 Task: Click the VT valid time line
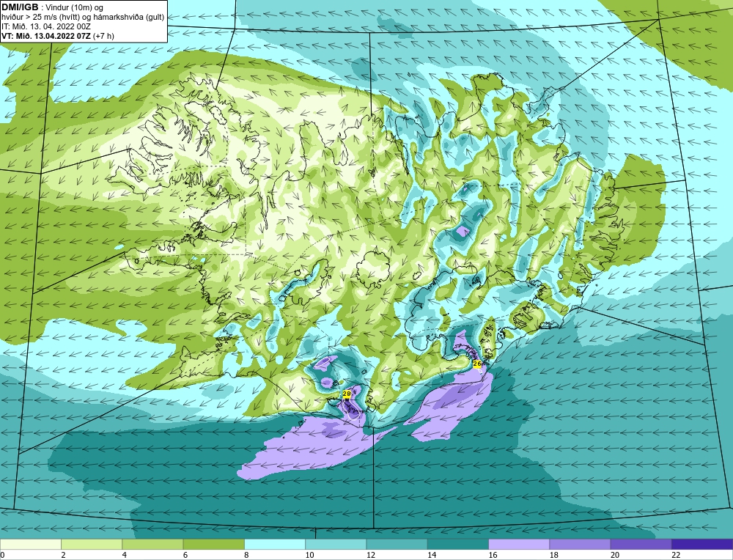click(x=57, y=35)
